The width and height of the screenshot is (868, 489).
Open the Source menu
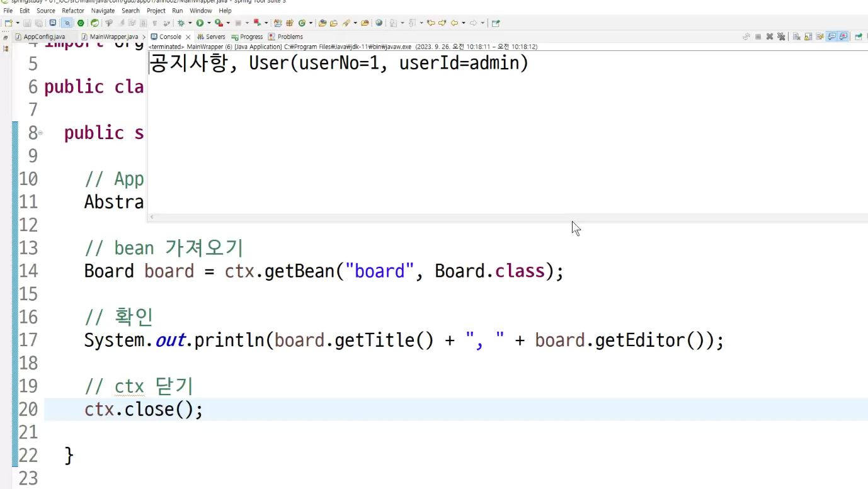(x=46, y=11)
